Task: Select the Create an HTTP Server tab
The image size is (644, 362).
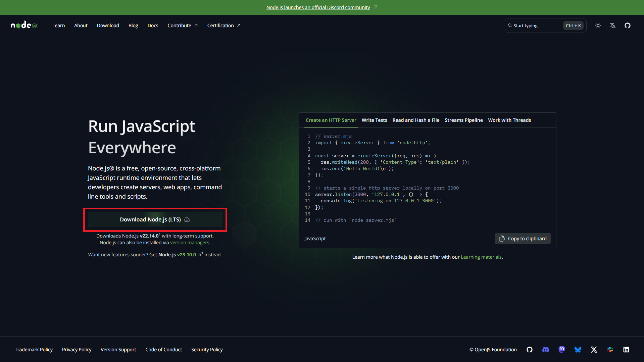Action: pyautogui.click(x=331, y=120)
